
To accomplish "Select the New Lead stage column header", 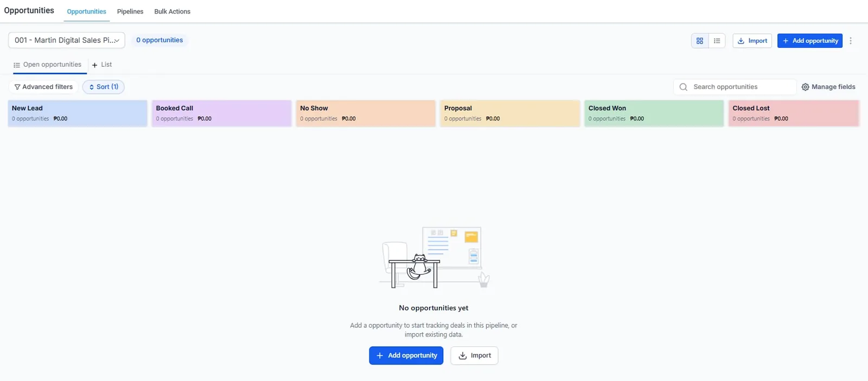I will tap(78, 113).
